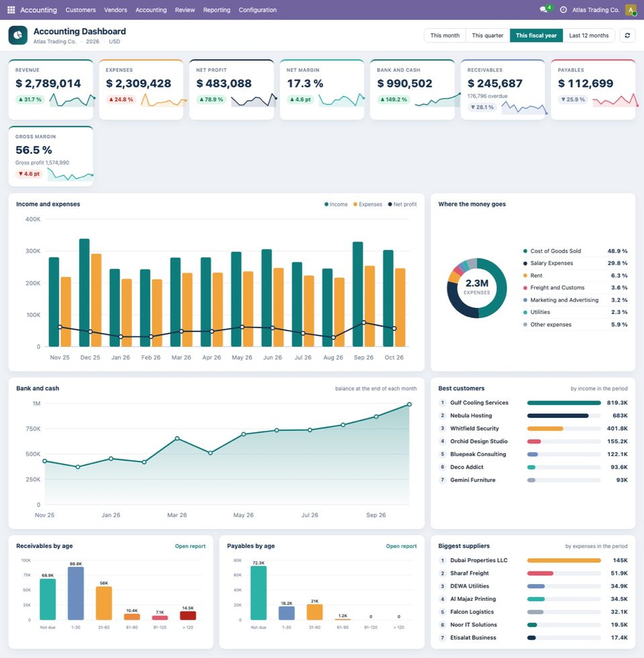Click the Gross profit 1,574,990 text
The width and height of the screenshot is (644, 658).
pyautogui.click(x=42, y=163)
